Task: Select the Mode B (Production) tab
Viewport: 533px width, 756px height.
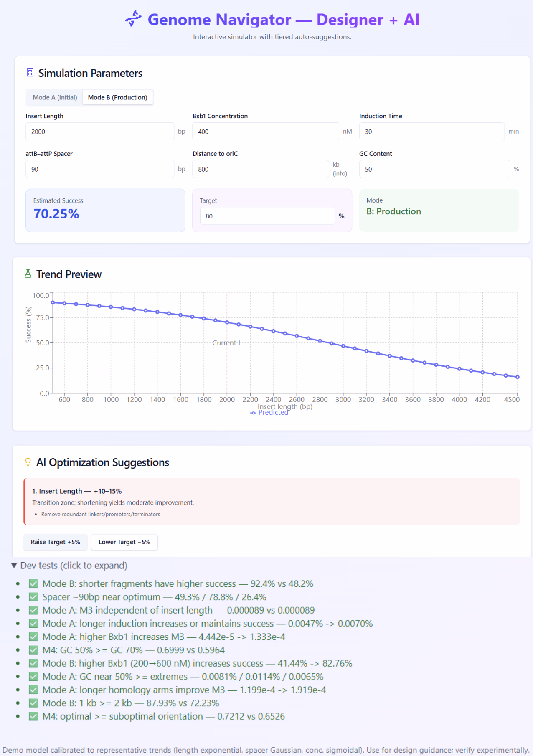Action: (x=117, y=97)
